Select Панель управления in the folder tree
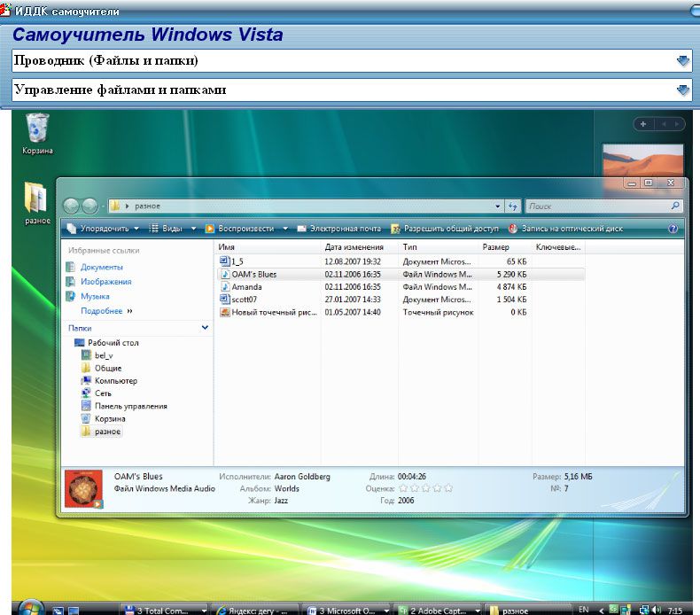 (x=130, y=406)
